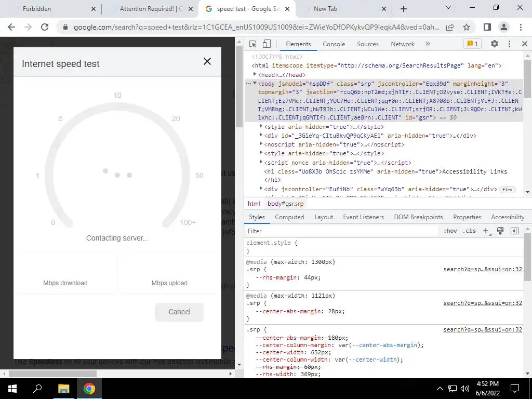Open Windows taskbar search
Viewport: 532px width, 399px height.
37,389
